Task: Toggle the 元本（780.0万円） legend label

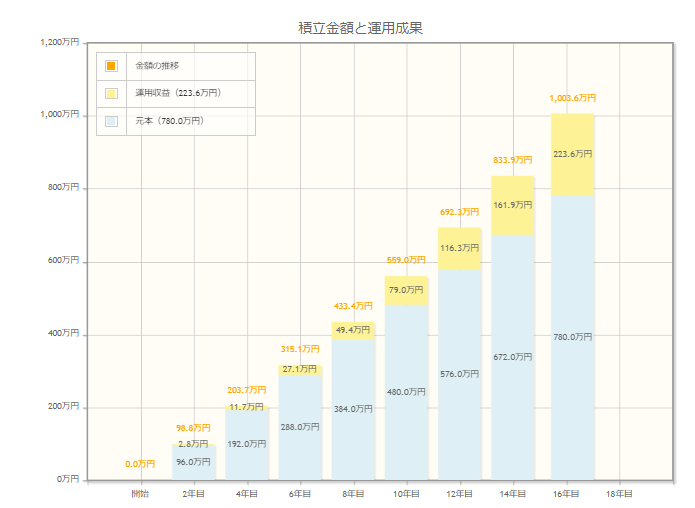Action: click(x=169, y=120)
